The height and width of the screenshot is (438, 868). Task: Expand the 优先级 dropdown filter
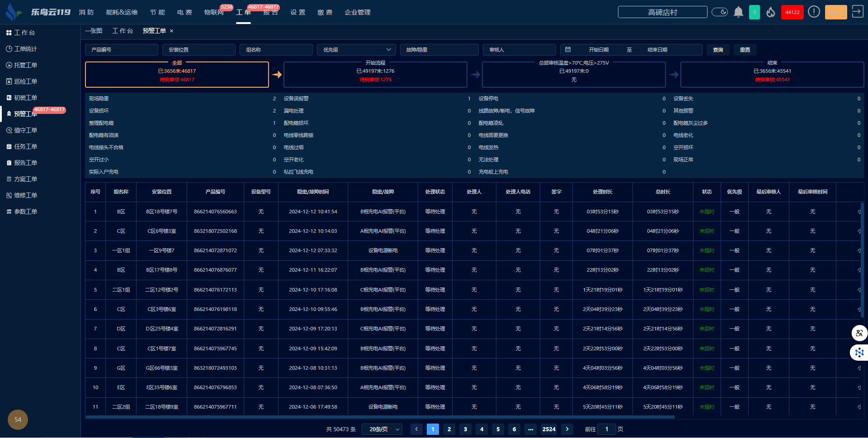point(356,50)
